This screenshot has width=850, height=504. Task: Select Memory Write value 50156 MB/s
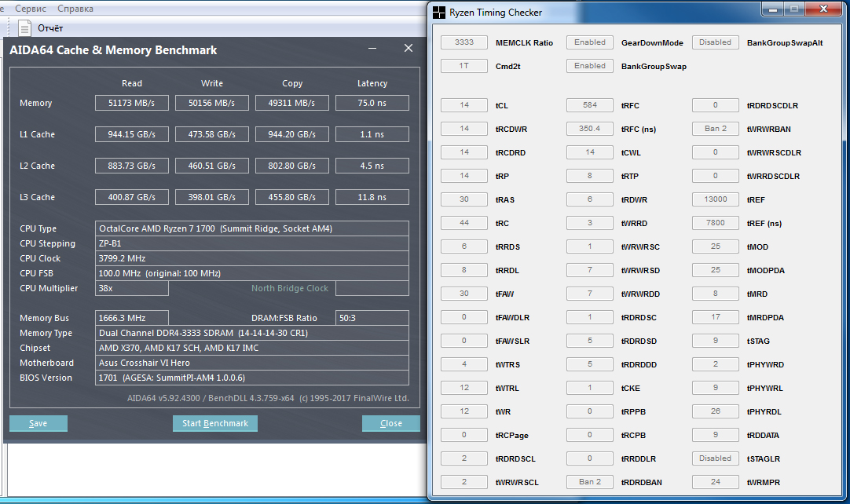pyautogui.click(x=212, y=103)
